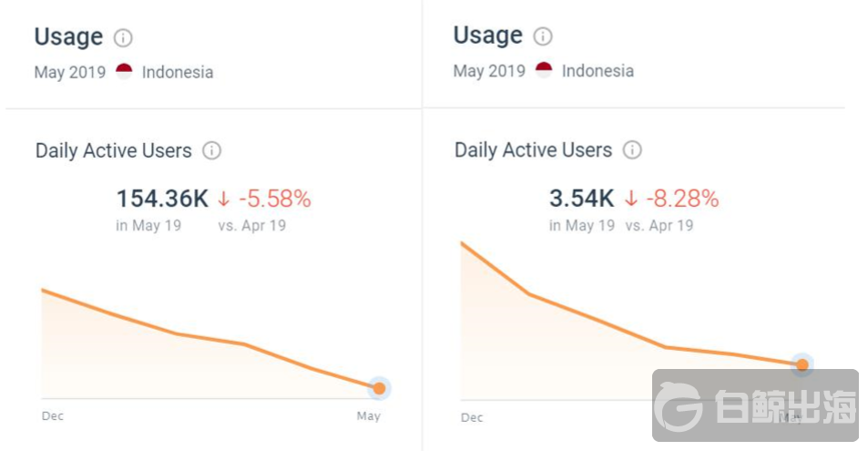Click the May 2019 date in the left panel

pyautogui.click(x=70, y=72)
